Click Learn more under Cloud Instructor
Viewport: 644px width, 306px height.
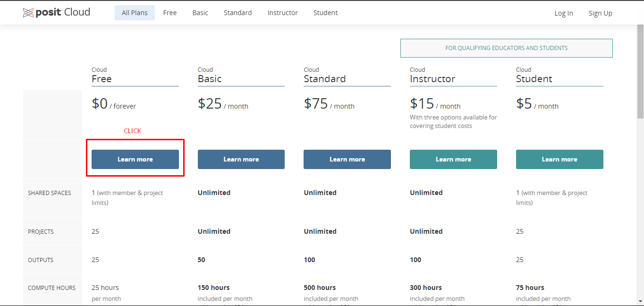pyautogui.click(x=453, y=159)
